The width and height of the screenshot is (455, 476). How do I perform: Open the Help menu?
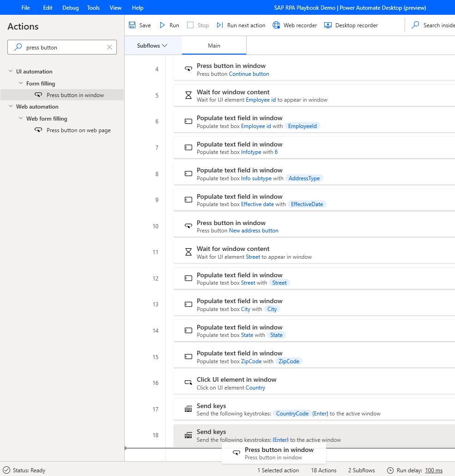tap(138, 7)
